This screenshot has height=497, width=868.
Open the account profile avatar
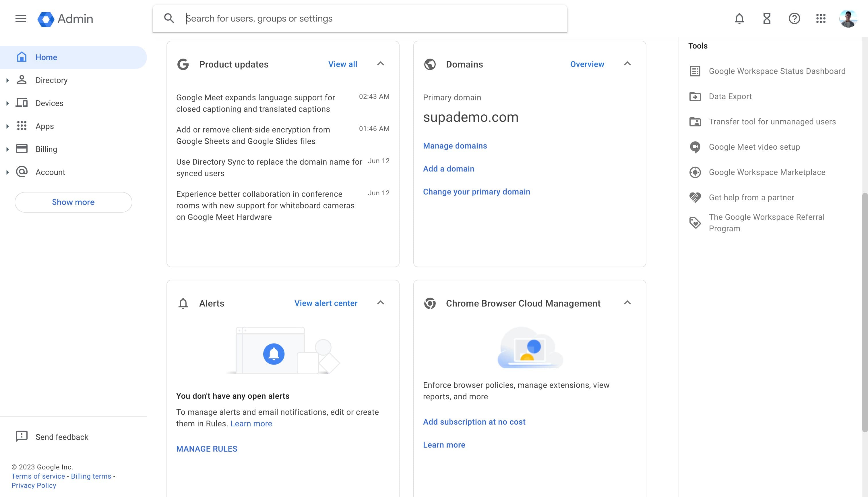[848, 18]
